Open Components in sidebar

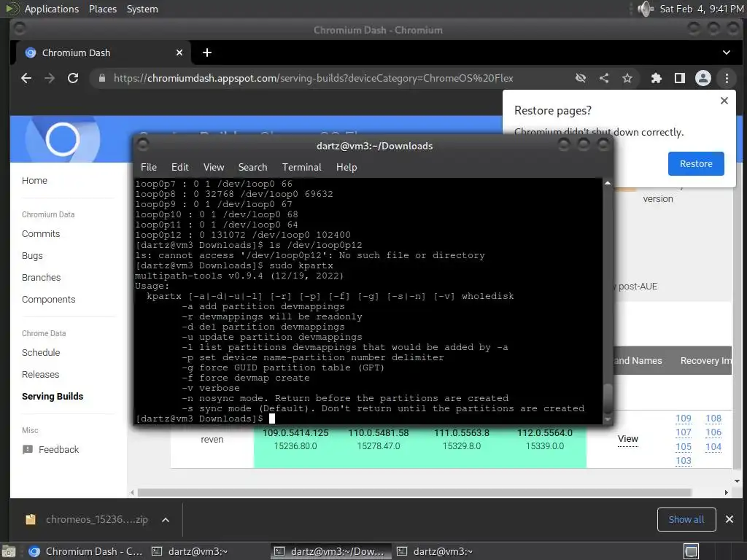(49, 300)
